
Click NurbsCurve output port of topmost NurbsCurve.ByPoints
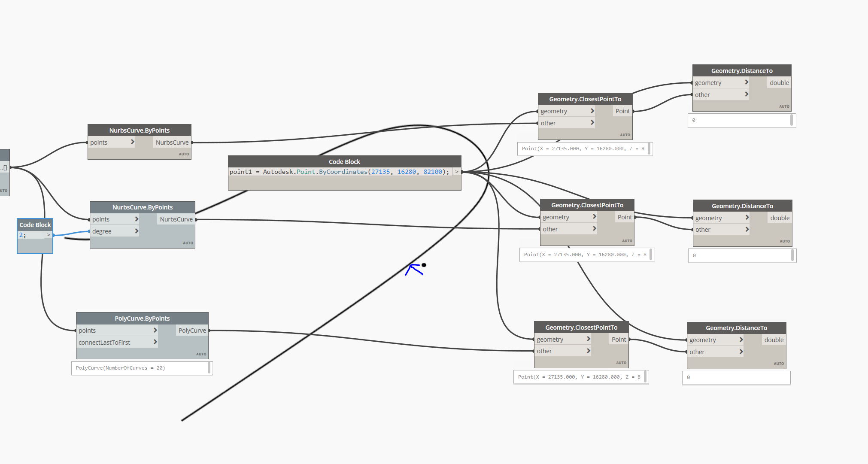point(172,143)
